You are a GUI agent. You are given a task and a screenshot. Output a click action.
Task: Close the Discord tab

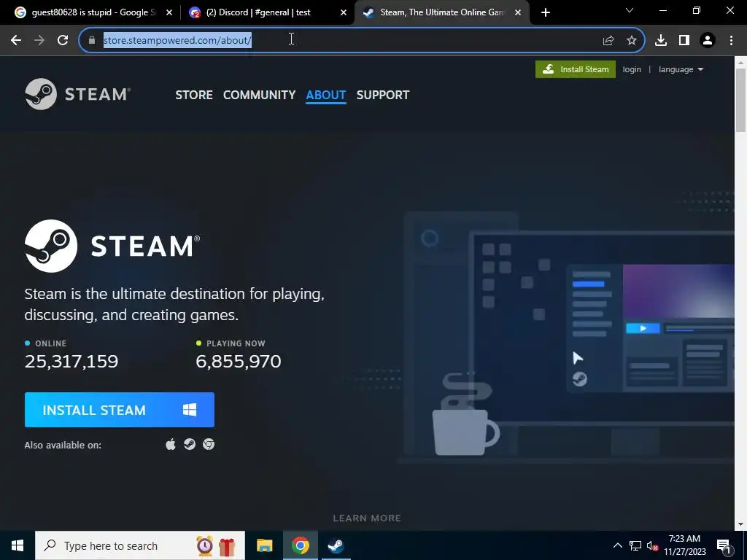(x=344, y=12)
